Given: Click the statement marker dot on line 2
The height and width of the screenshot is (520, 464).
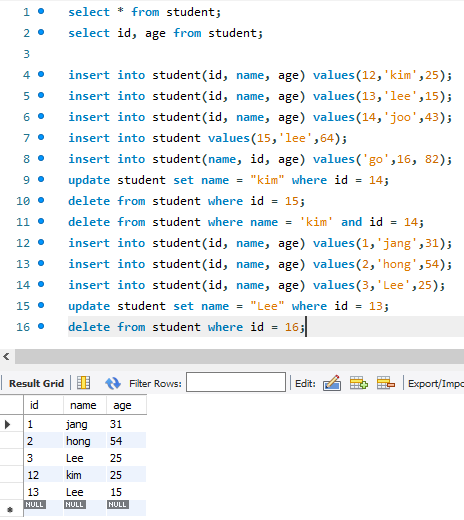Looking at the screenshot, I should [x=41, y=32].
